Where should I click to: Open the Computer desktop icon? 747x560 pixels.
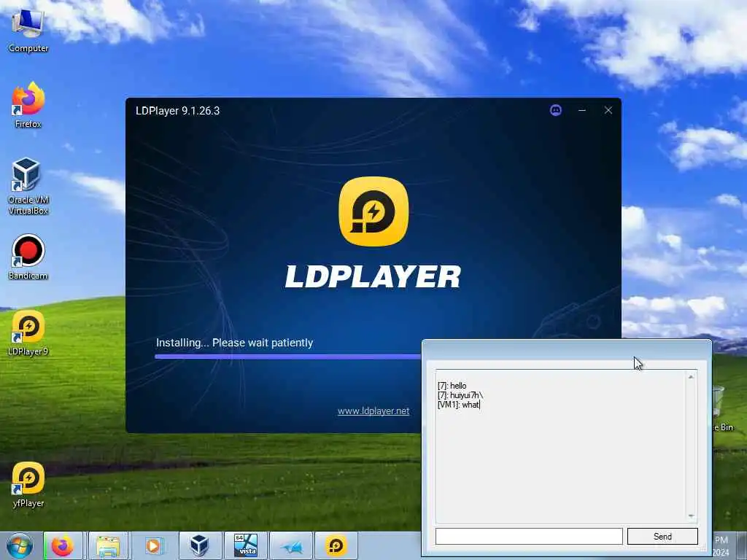tap(28, 31)
